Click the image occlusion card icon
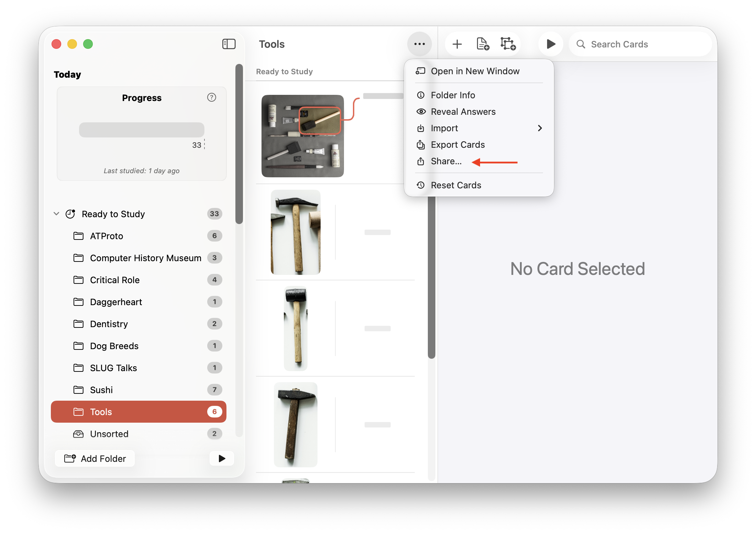Viewport: 756px width, 534px height. (x=508, y=44)
